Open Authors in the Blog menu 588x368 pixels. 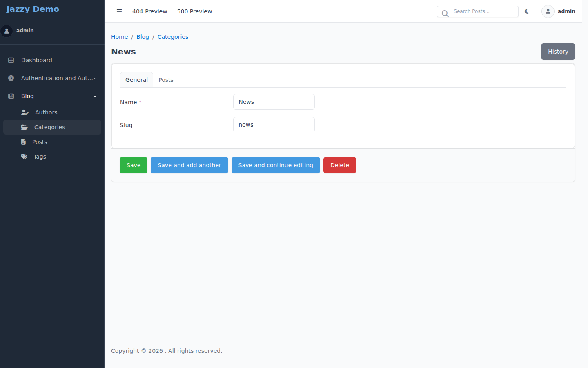52,112
